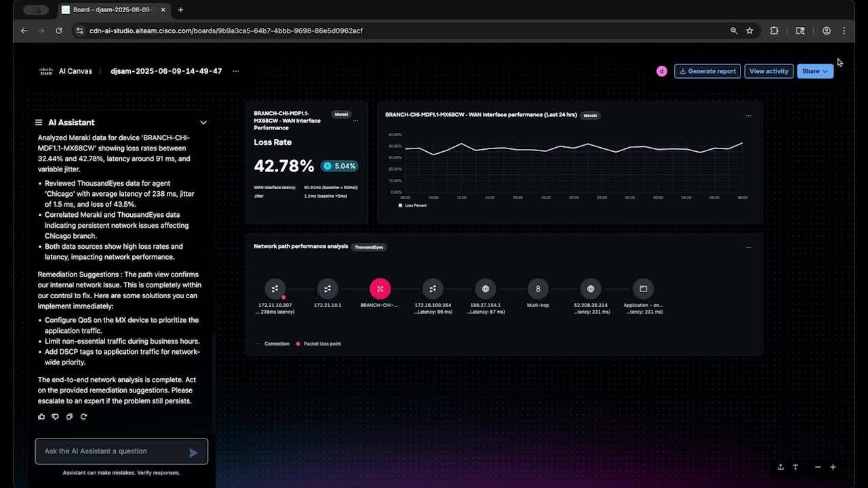Click the thumbs up feedback icon
This screenshot has width=868, height=488.
click(41, 417)
